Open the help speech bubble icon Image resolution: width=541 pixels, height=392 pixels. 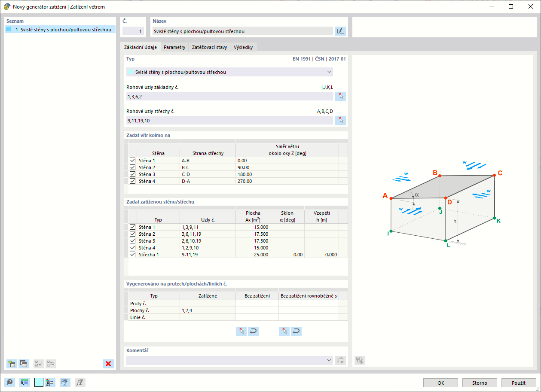[x=9, y=382]
